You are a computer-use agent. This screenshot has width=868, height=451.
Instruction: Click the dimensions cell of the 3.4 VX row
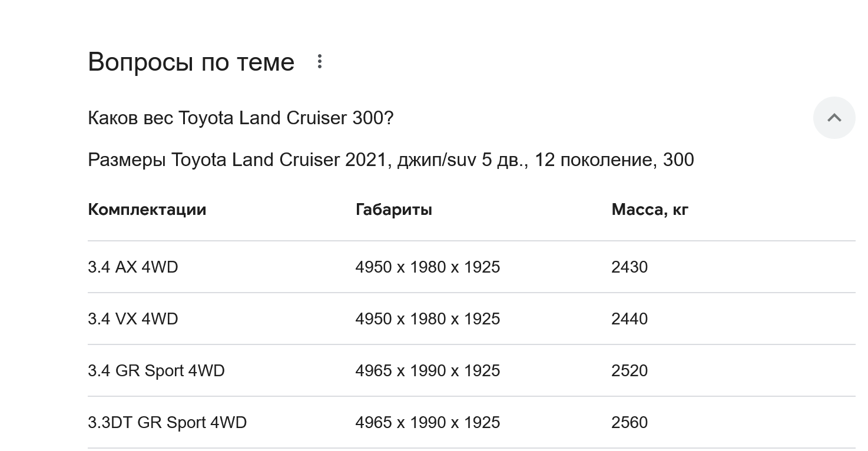[428, 319]
